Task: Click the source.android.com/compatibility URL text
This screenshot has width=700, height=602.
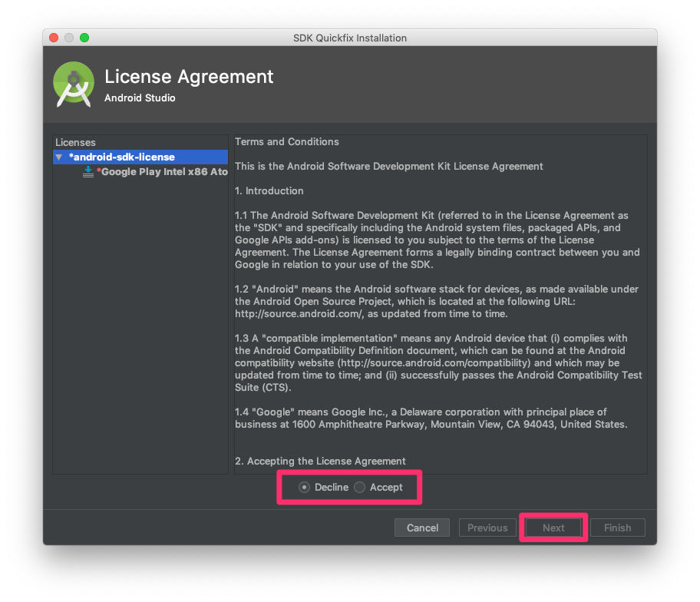Action: pyautogui.click(x=435, y=363)
